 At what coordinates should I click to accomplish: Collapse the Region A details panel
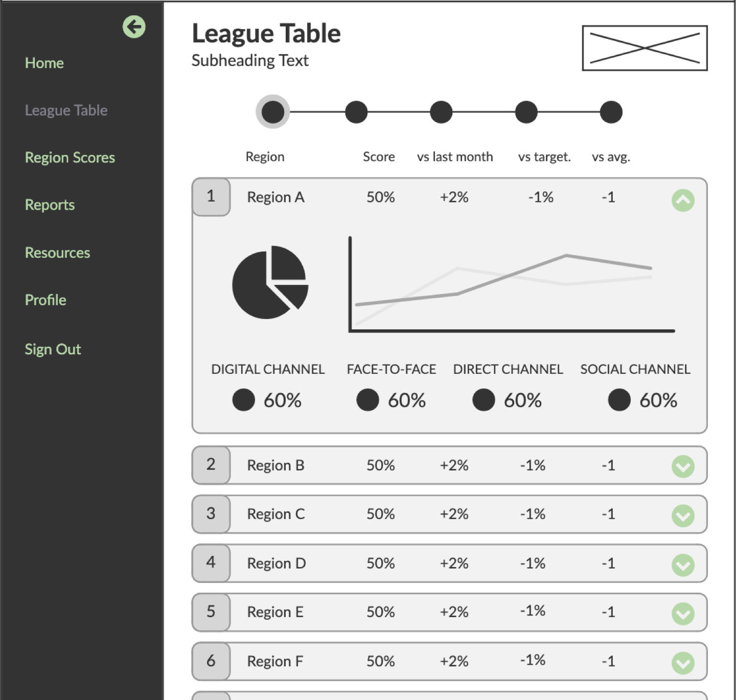coord(682,201)
